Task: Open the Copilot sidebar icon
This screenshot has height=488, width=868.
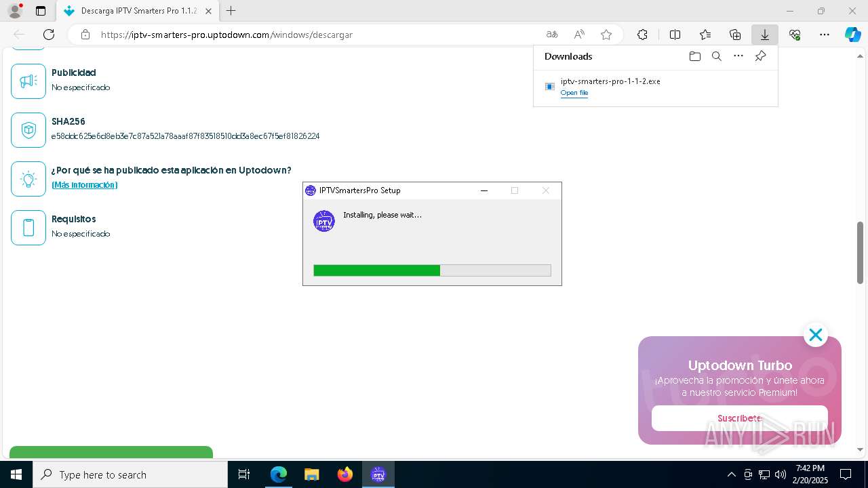Action: pyautogui.click(x=853, y=35)
